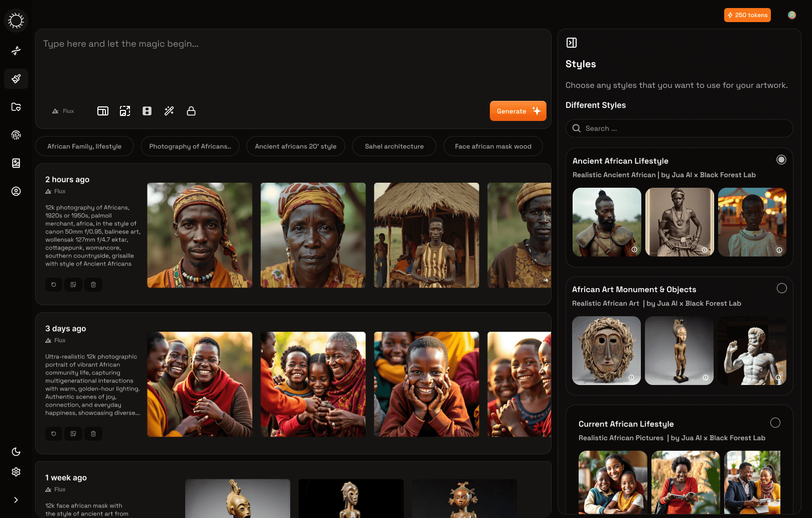Choose the Face african mask wood chip
The width and height of the screenshot is (812, 518).
pyautogui.click(x=493, y=146)
